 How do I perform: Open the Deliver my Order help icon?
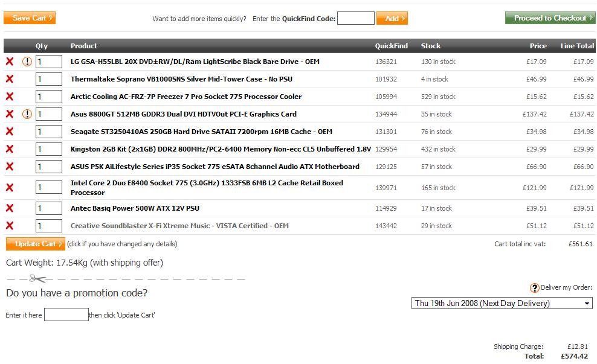point(535,288)
